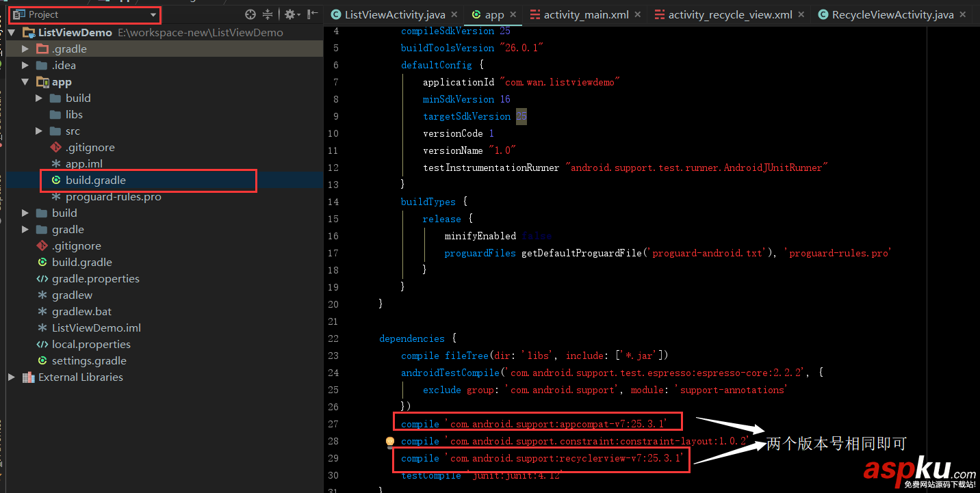Viewport: 980px width, 493px height.
Task: Expand the External Libraries node
Action: tap(11, 377)
